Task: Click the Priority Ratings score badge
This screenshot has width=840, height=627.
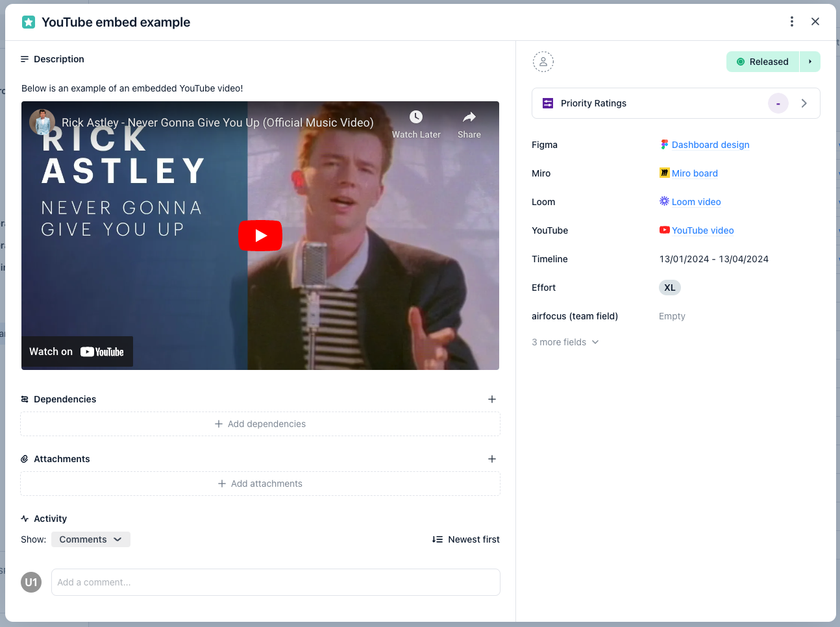Action: click(778, 103)
